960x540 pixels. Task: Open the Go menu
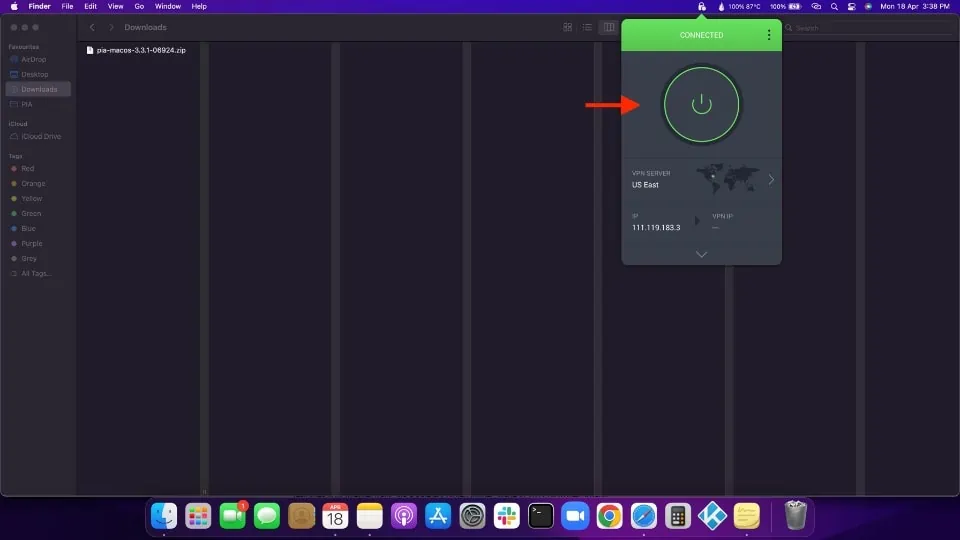(x=139, y=7)
